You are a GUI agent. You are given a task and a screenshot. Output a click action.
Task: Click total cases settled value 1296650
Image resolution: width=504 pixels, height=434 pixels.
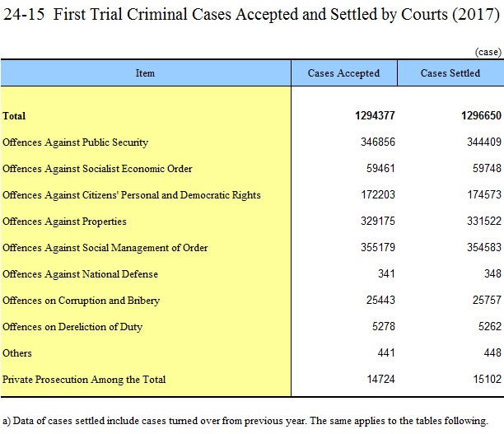point(481,115)
